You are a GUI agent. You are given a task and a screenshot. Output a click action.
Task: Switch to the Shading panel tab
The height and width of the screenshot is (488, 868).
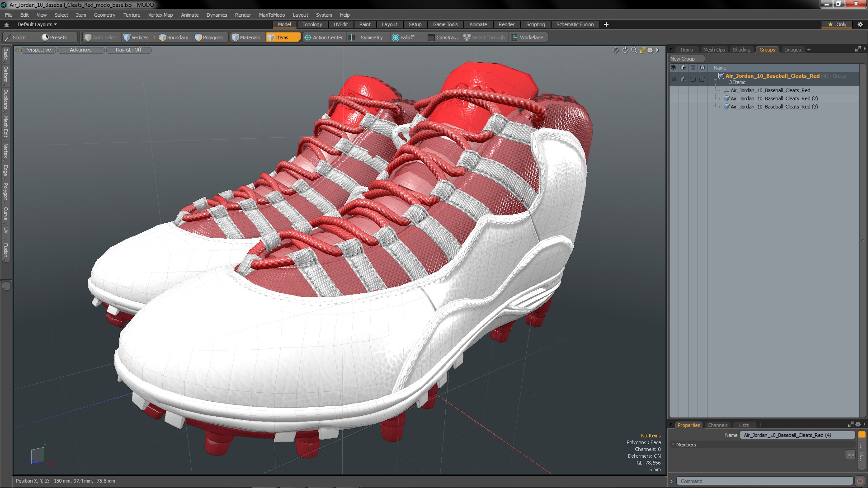(741, 50)
